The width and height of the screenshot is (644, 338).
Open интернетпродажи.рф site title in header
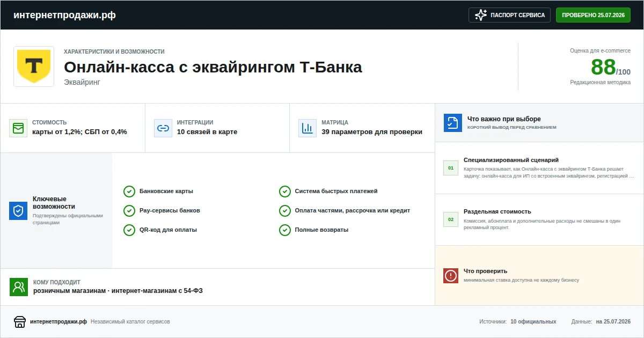click(64, 15)
